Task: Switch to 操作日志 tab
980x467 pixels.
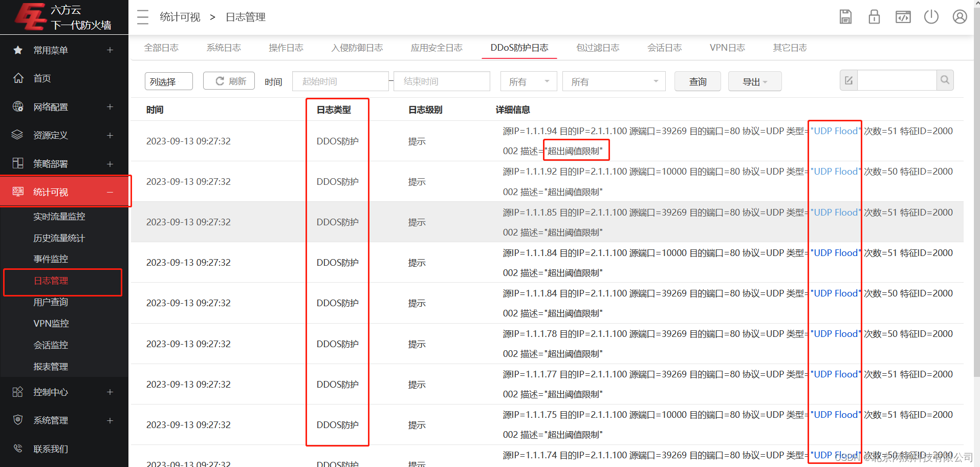Action: click(286, 48)
